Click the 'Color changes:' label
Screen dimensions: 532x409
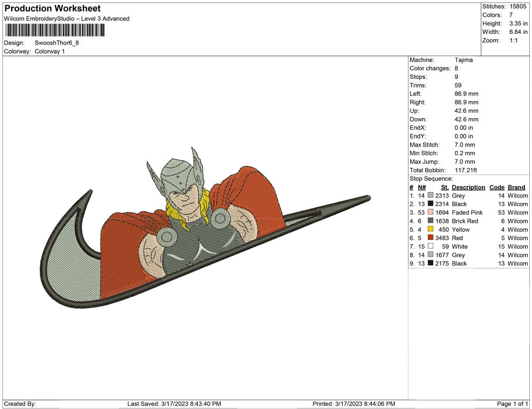[430, 69]
